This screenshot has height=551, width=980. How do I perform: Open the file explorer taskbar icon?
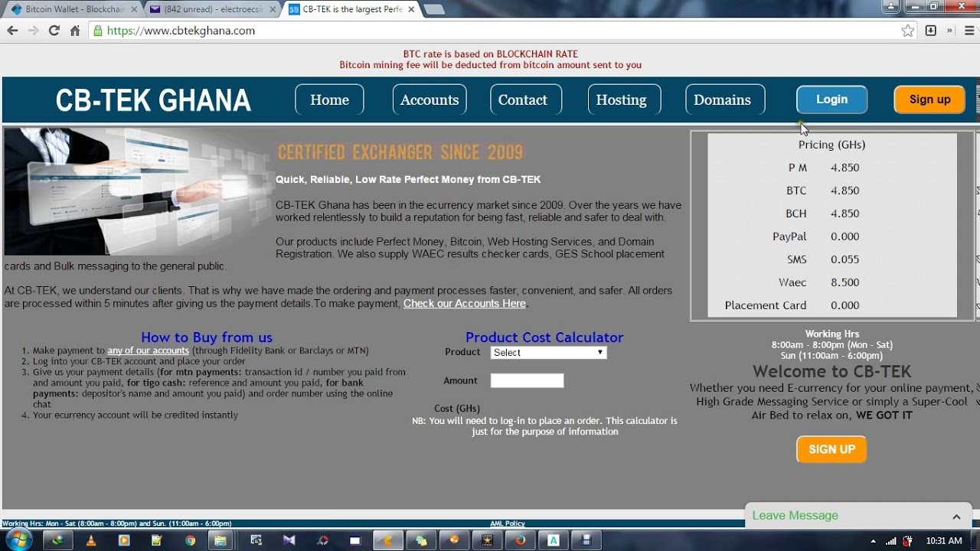[x=220, y=540]
